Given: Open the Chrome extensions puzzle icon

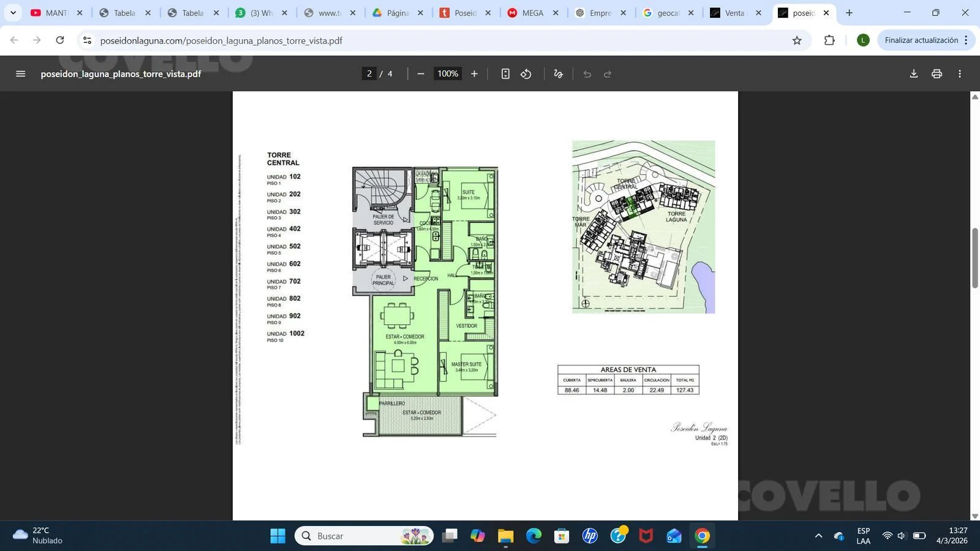Looking at the screenshot, I should [x=829, y=40].
